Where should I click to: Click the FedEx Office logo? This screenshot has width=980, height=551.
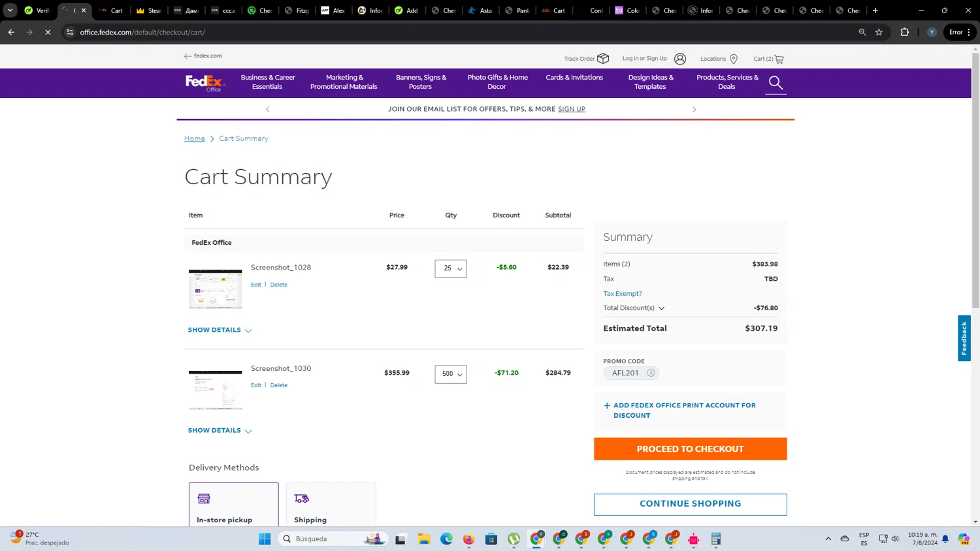click(205, 83)
